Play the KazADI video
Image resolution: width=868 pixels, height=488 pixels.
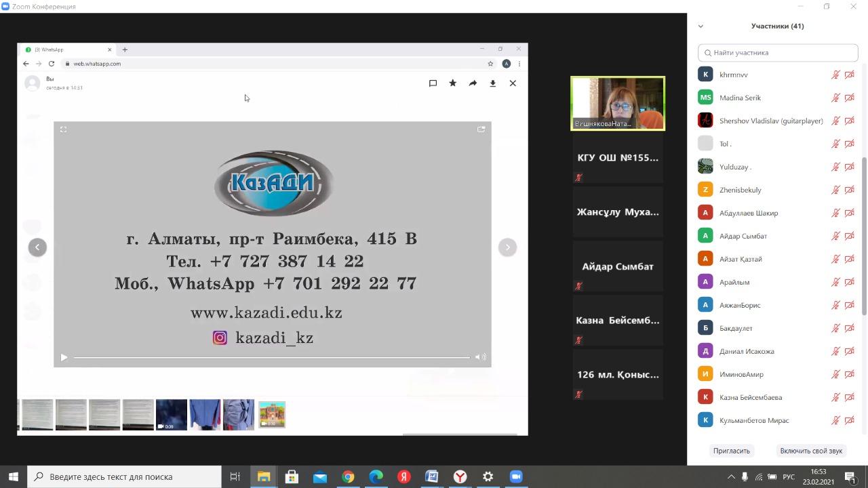pos(64,357)
